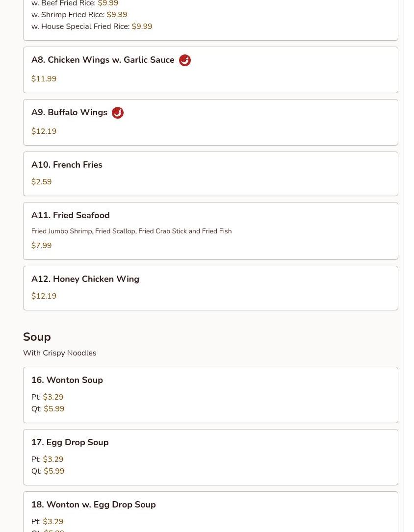This screenshot has height=532, width=414.
Task: Select the A9. Buffalo Wings menu item
Action: click(210, 123)
